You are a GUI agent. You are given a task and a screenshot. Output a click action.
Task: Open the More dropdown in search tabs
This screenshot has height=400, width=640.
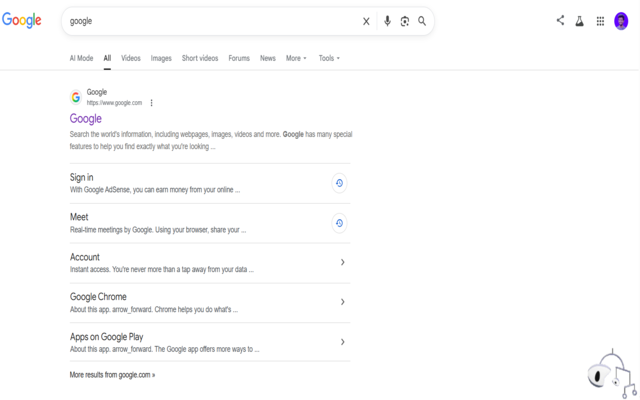296,58
